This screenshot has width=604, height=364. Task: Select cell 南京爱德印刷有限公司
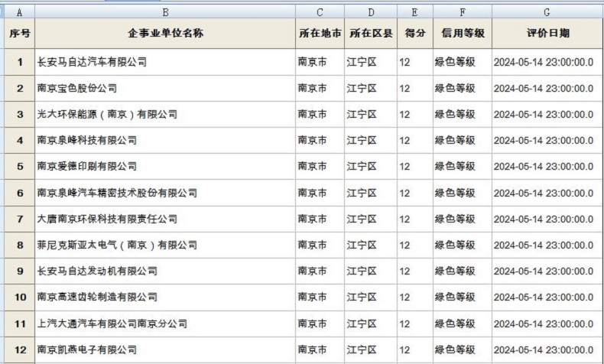pyautogui.click(x=165, y=167)
